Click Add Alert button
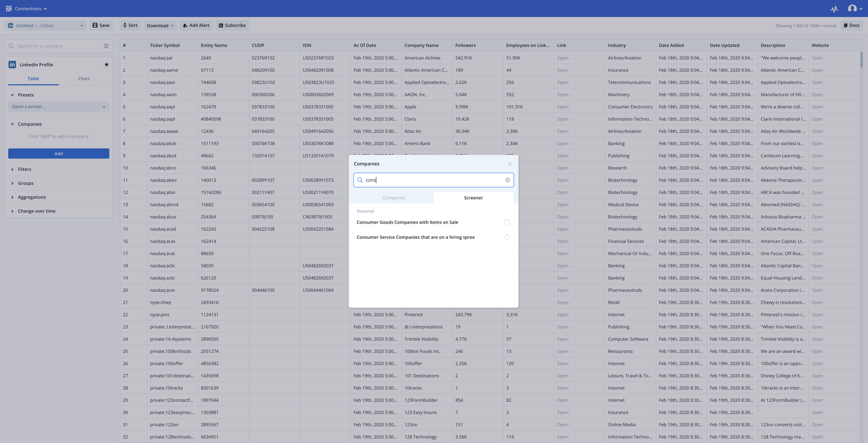 pyautogui.click(x=196, y=26)
